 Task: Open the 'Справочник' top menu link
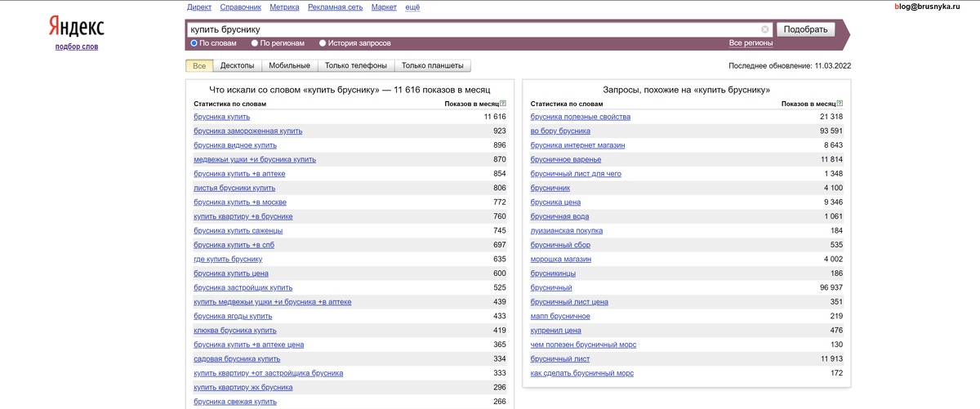(x=241, y=7)
